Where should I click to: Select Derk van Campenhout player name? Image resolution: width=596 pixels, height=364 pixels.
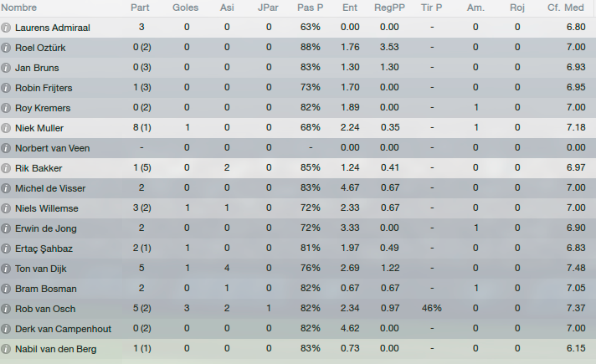(x=63, y=329)
